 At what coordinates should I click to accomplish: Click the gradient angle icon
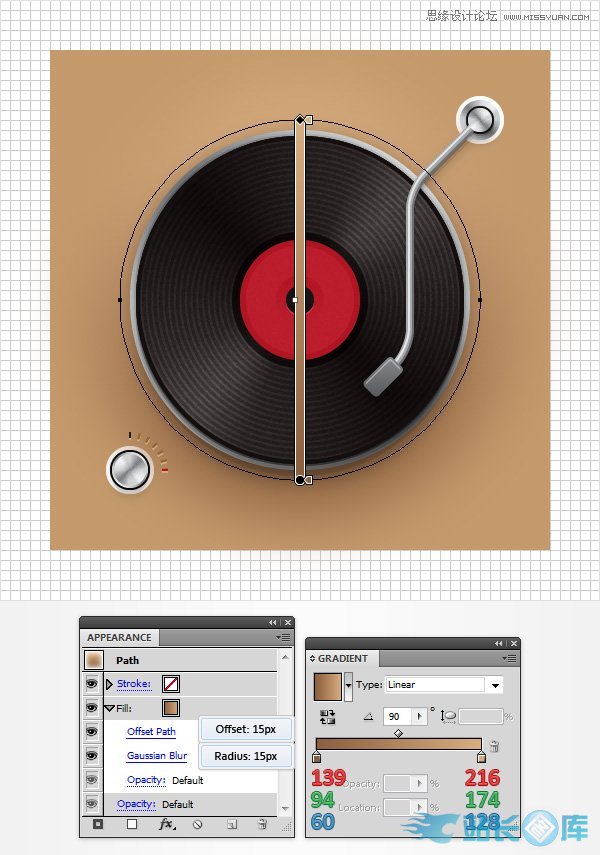pyautogui.click(x=369, y=716)
